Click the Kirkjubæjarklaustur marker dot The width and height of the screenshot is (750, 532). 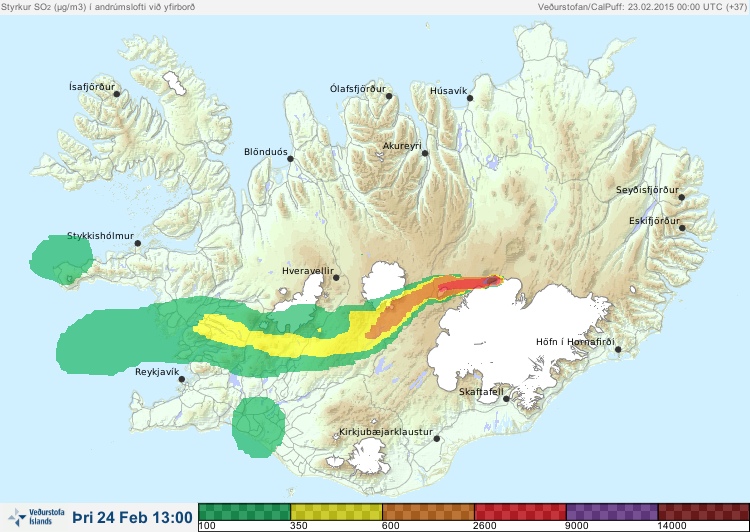click(x=436, y=438)
